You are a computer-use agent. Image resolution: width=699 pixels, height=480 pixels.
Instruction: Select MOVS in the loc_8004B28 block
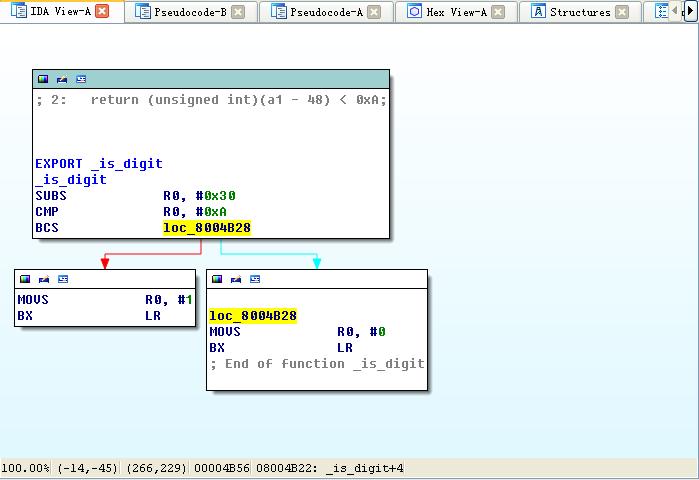225,332
